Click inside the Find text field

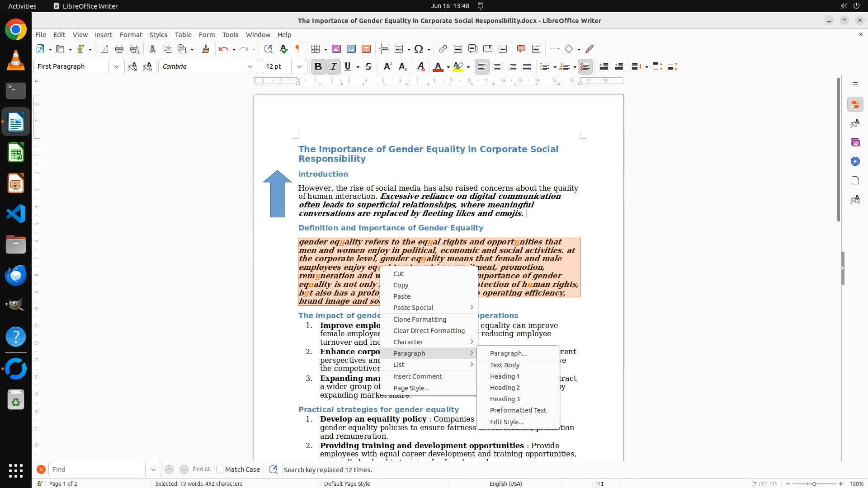(x=97, y=469)
